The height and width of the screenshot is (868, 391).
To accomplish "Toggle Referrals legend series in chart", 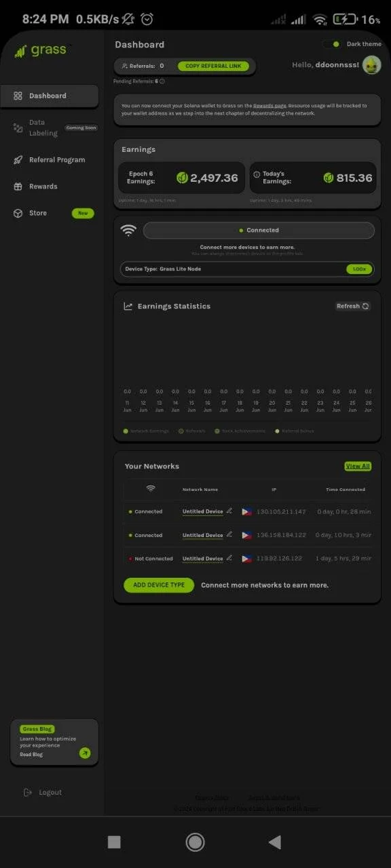I will pyautogui.click(x=192, y=431).
